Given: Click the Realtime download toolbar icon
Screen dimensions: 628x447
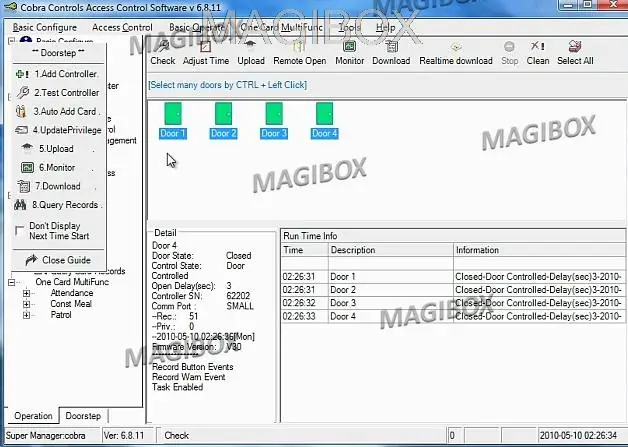Looking at the screenshot, I should 455,47.
